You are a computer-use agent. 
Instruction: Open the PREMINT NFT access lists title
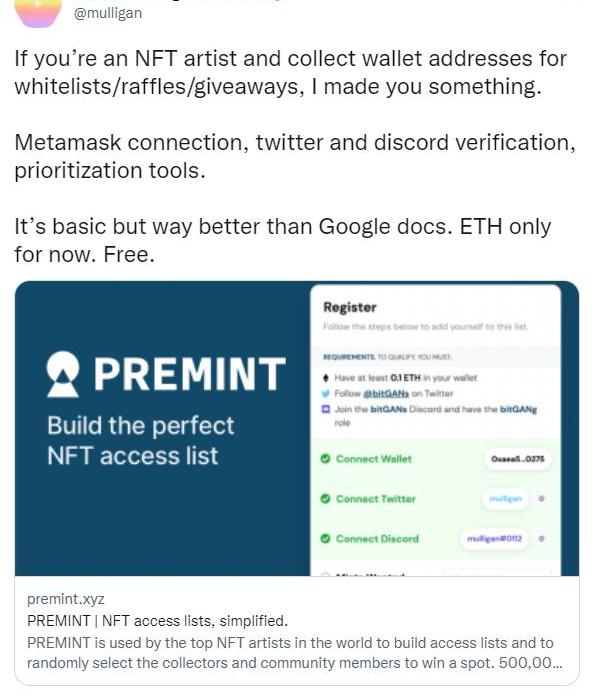click(157, 621)
